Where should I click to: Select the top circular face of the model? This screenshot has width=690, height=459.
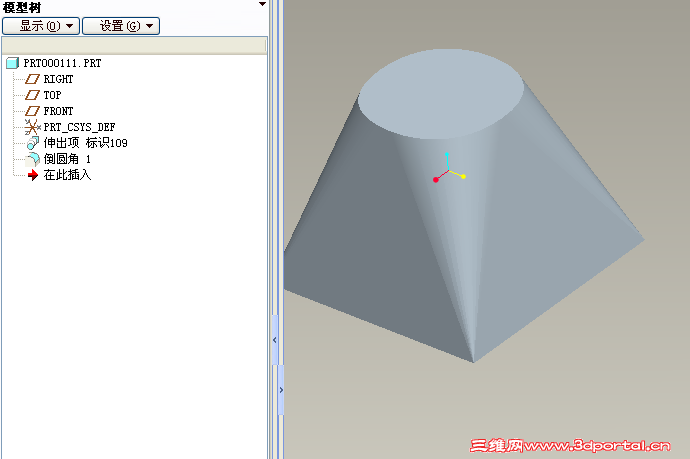click(x=441, y=94)
